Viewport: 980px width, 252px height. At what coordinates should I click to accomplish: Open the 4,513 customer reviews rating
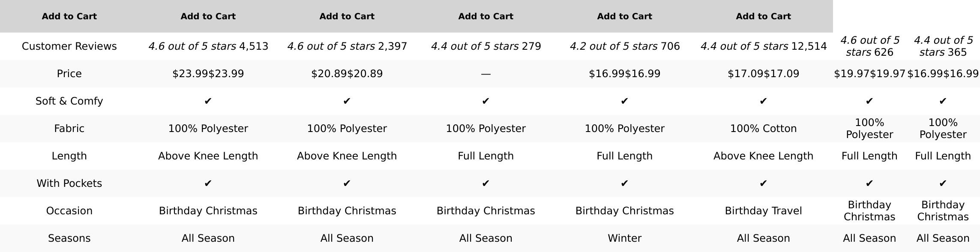[208, 46]
